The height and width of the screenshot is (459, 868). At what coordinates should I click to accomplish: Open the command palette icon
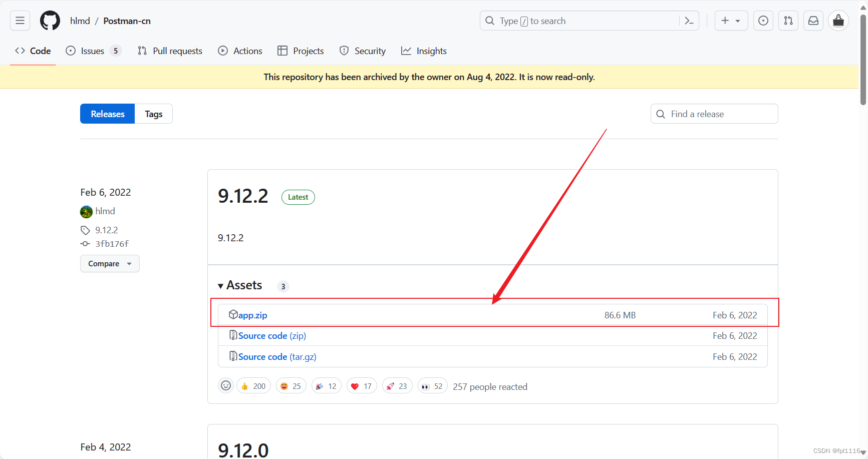click(x=689, y=21)
